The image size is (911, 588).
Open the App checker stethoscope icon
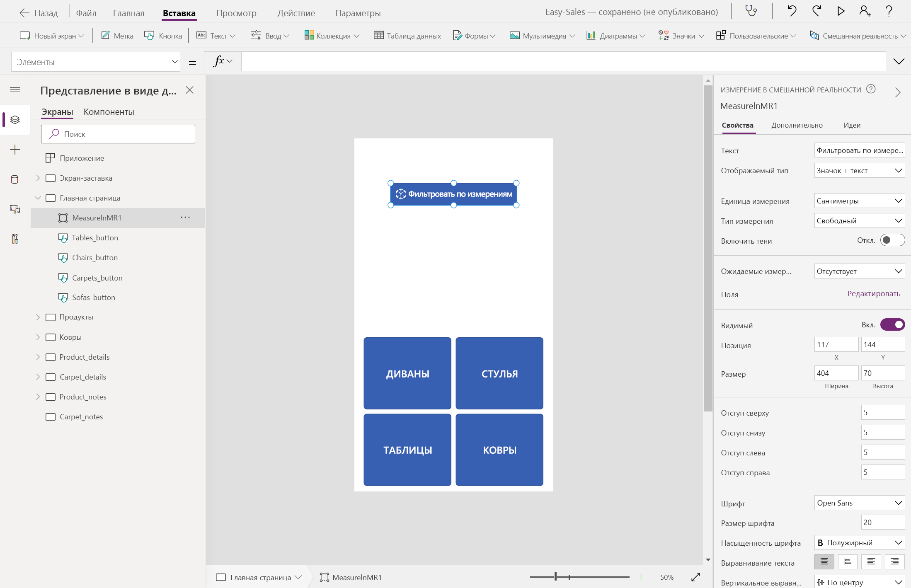point(751,11)
